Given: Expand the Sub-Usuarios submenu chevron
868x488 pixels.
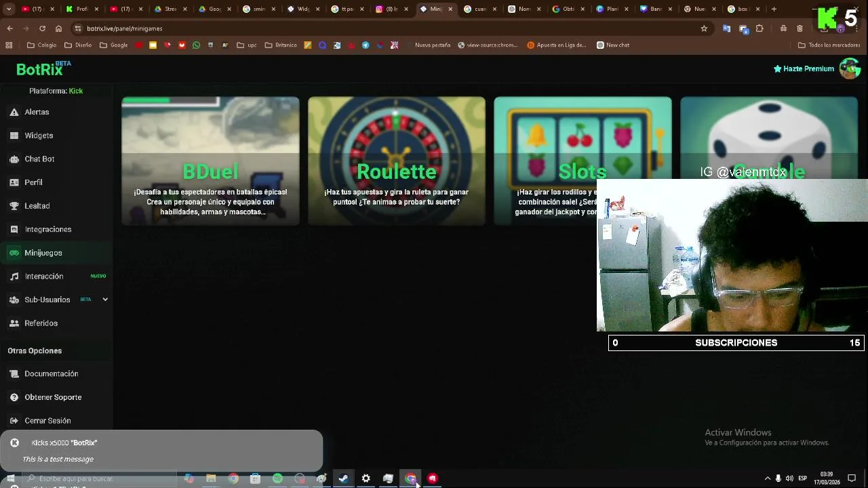Looking at the screenshot, I should pos(105,300).
